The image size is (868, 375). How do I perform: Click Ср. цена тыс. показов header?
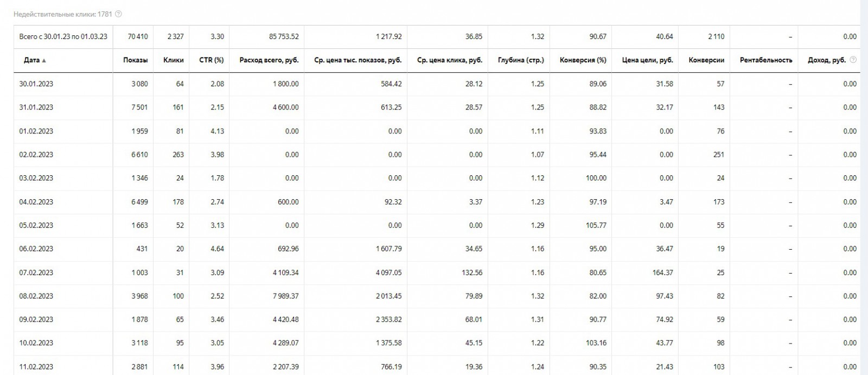point(358,60)
